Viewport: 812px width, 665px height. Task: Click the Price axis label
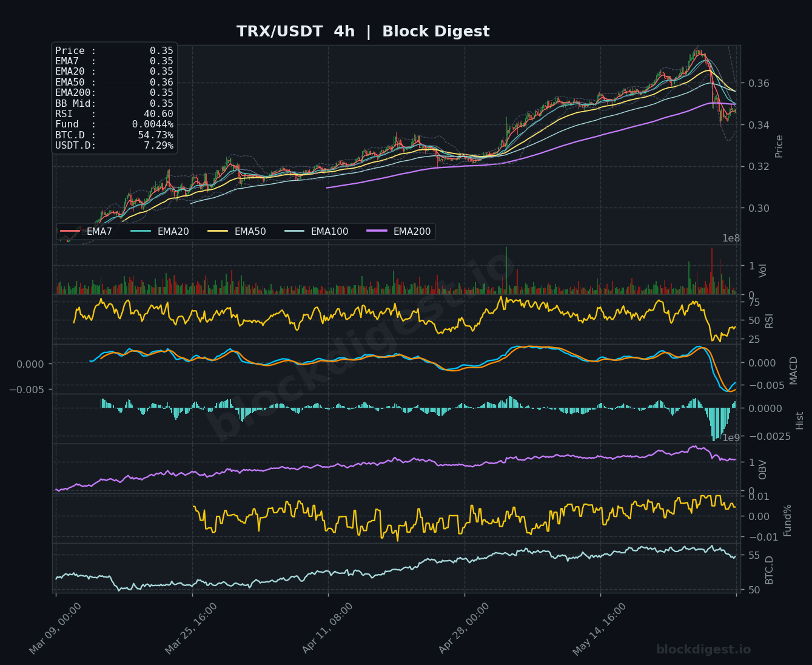(x=779, y=146)
